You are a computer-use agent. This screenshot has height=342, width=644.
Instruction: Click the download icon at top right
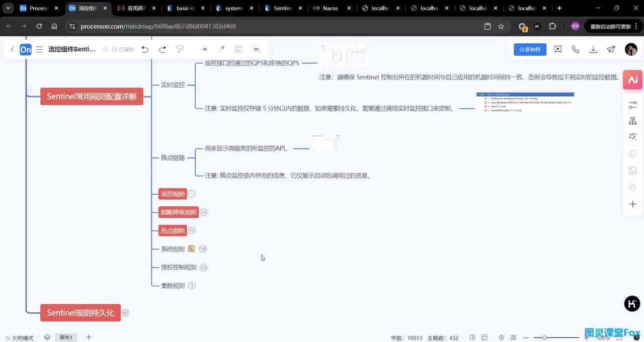(593, 49)
